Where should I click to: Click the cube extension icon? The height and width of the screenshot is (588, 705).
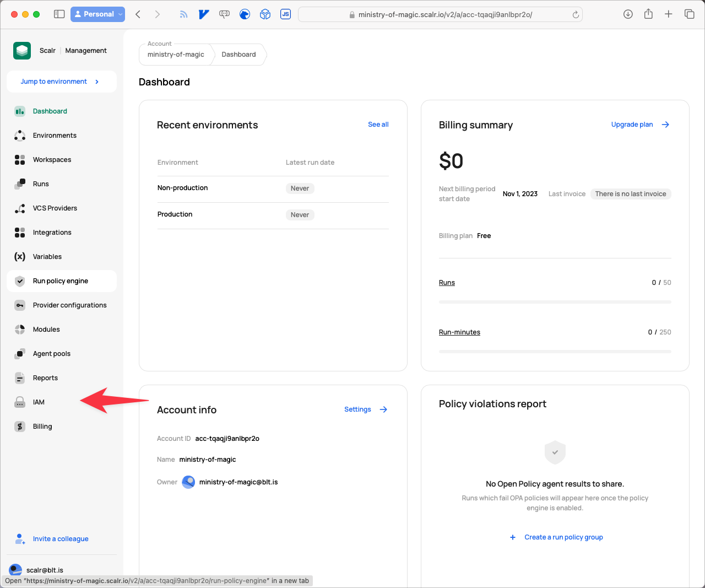click(265, 14)
